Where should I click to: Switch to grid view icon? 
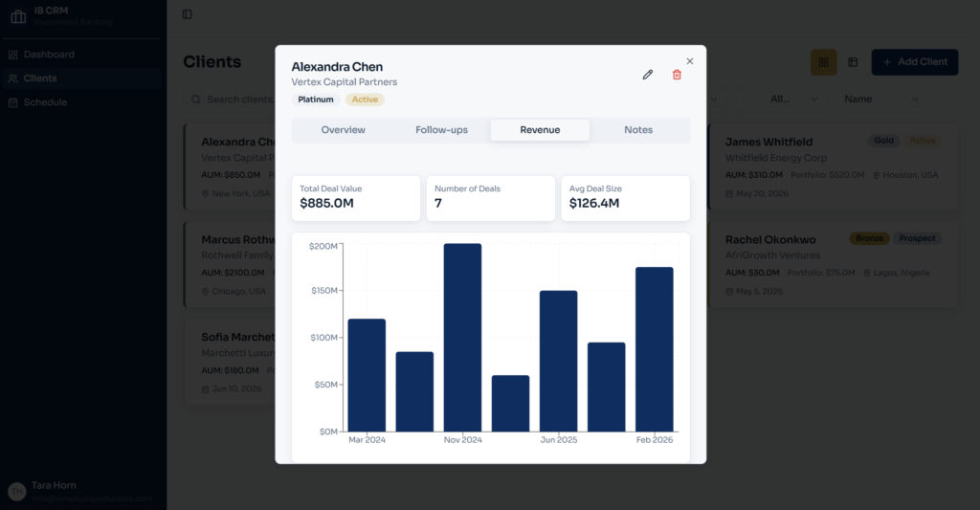pyautogui.click(x=824, y=62)
